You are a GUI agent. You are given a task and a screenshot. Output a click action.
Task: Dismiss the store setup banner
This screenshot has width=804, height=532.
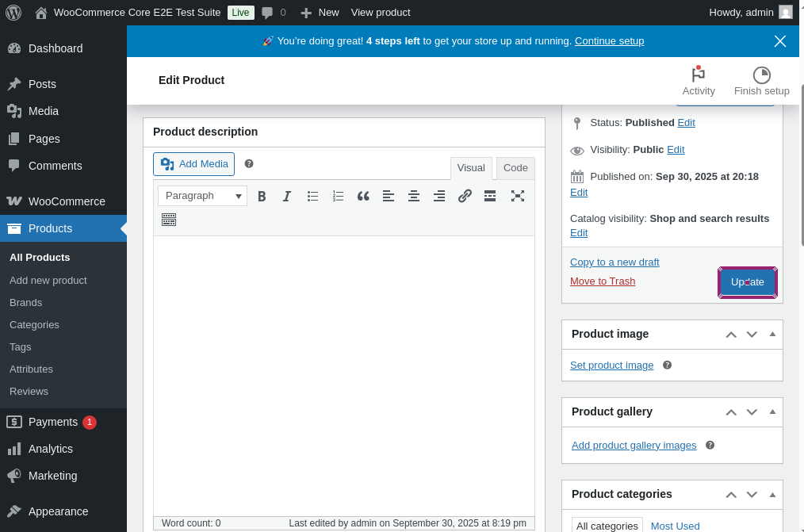tap(780, 41)
